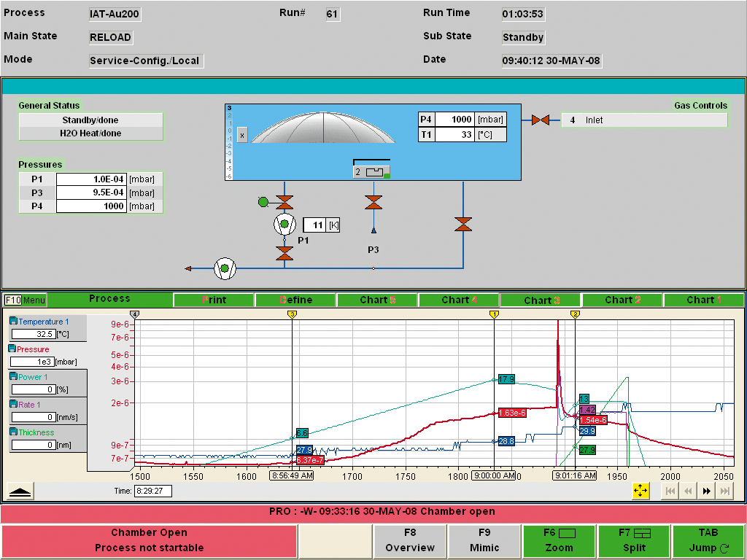Click the bypass valve on right pipe
Screen dimensions: 747x560
[462, 224]
